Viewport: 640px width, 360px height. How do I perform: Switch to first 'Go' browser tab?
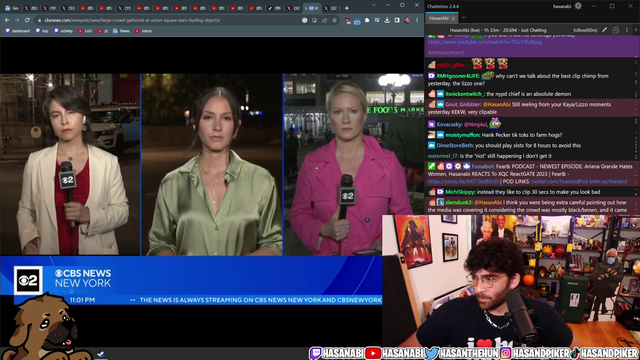11,8
